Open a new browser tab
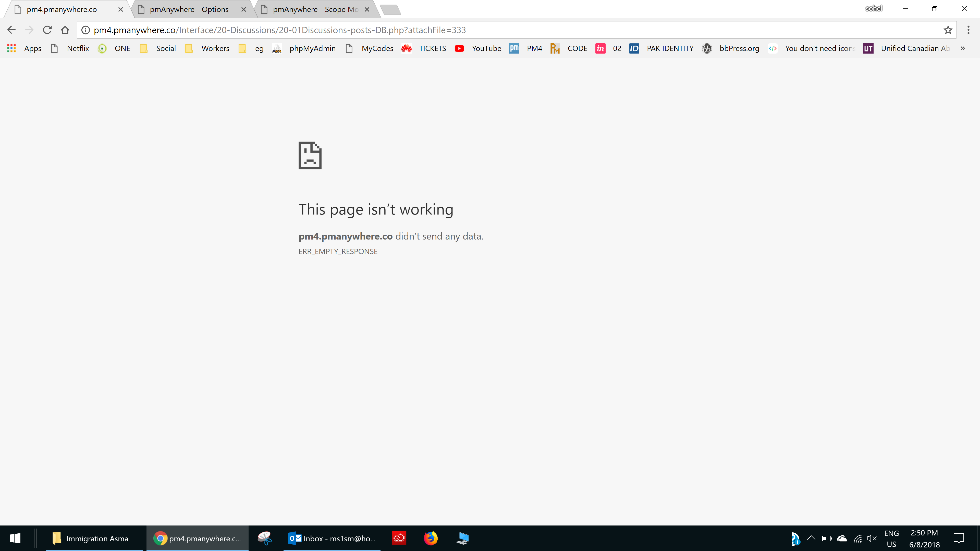The height and width of the screenshot is (551, 980). coord(390,9)
